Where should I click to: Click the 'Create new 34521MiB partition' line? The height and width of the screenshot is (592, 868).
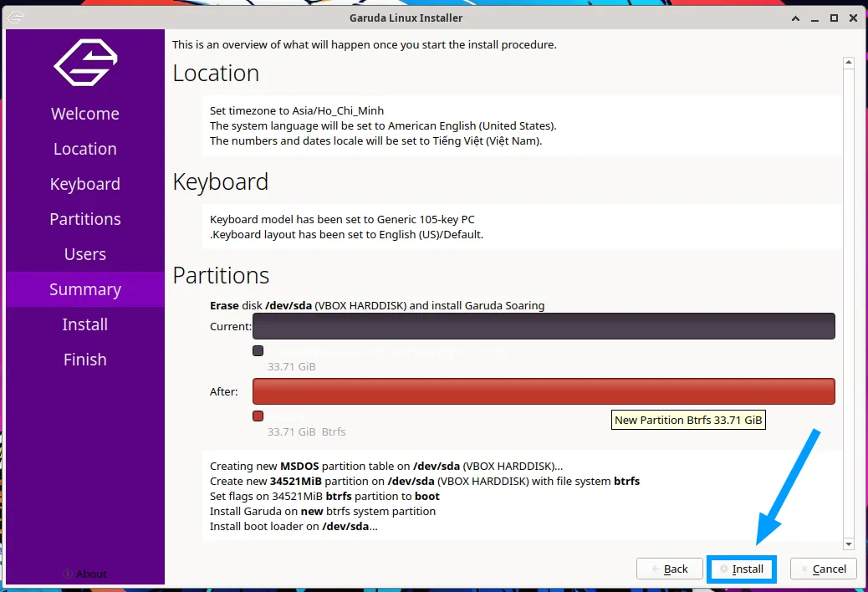point(425,481)
